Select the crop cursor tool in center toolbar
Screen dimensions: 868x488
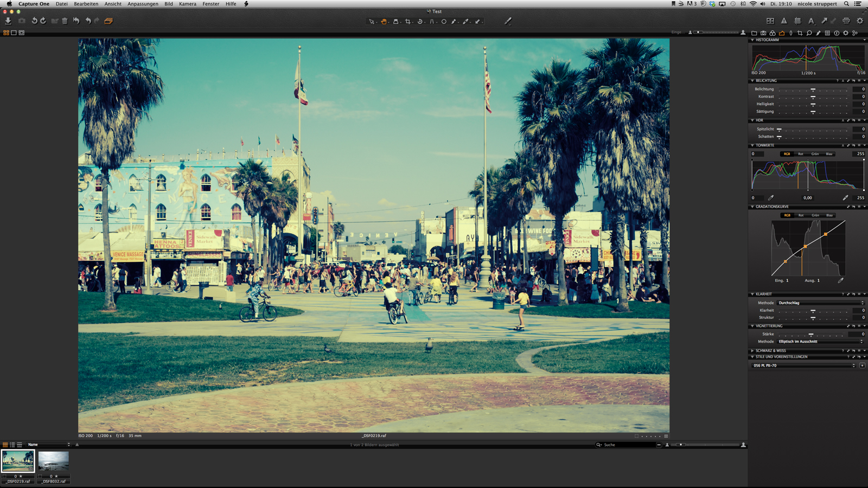pyautogui.click(x=408, y=22)
